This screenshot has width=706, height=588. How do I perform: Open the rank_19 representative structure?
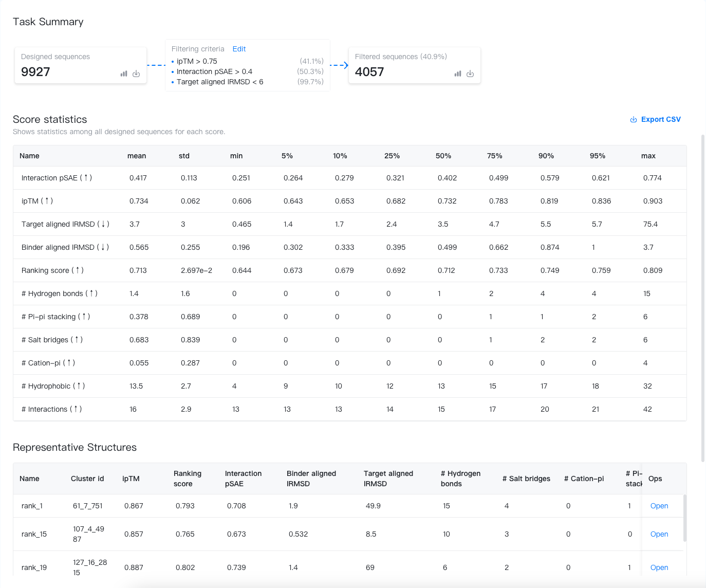[659, 567]
